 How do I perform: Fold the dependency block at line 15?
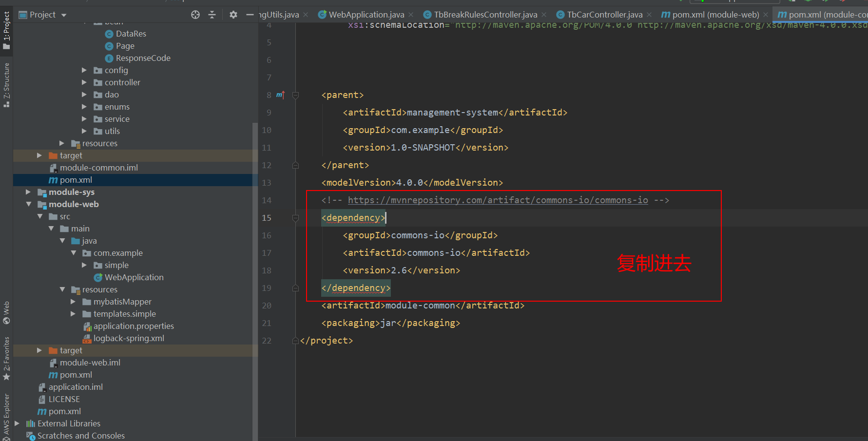pos(295,218)
